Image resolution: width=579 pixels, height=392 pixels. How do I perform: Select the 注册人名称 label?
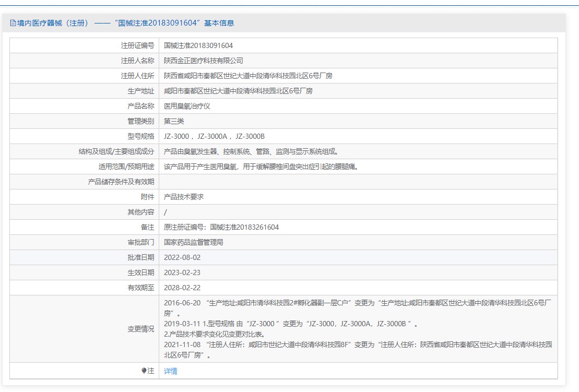(x=137, y=61)
